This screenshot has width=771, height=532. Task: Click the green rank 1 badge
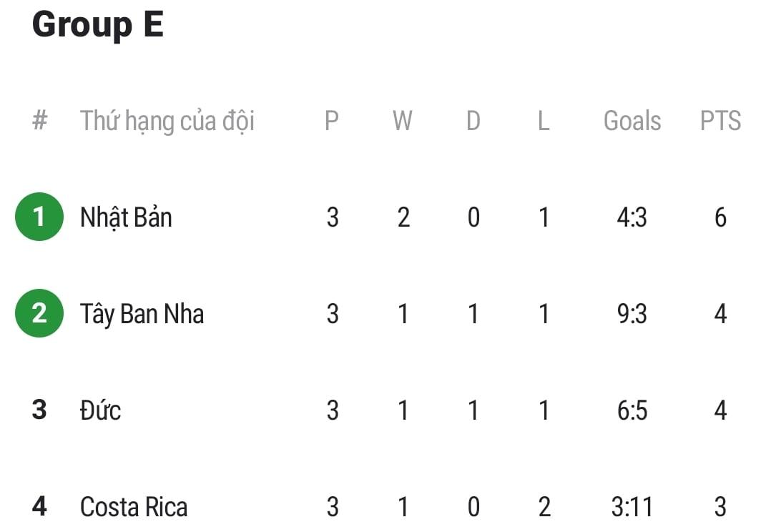39,217
